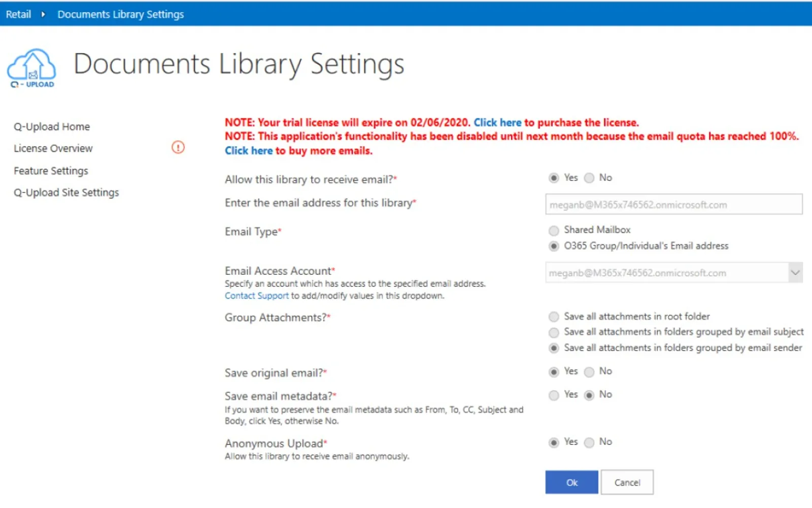Select Yes for Anonymous Upload
Image resolution: width=812 pixels, height=508 pixels.
tap(554, 442)
